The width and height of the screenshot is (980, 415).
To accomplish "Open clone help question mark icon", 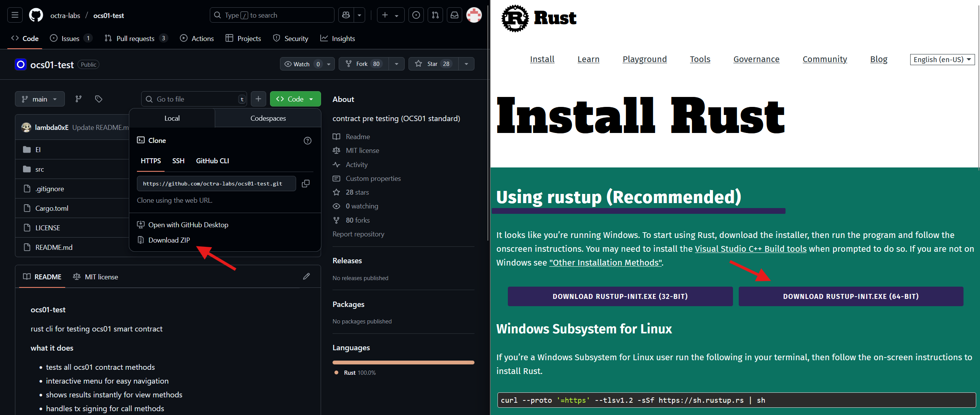I will [308, 141].
